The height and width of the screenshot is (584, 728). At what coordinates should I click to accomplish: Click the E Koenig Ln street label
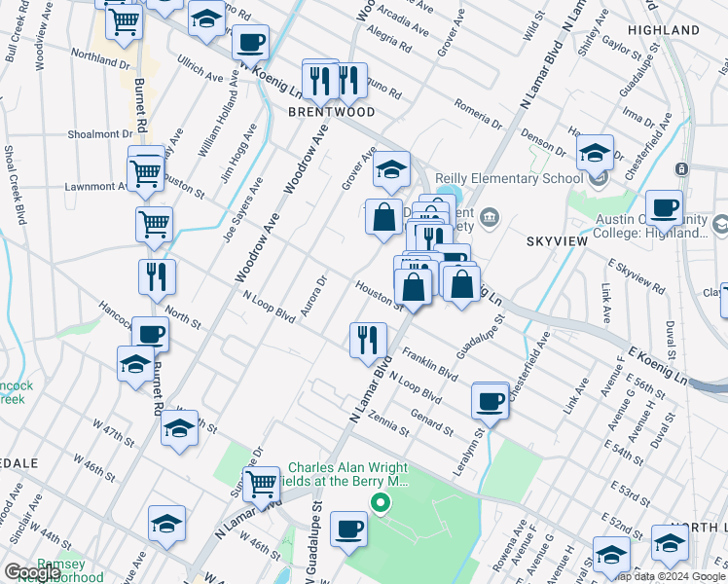pos(657,365)
